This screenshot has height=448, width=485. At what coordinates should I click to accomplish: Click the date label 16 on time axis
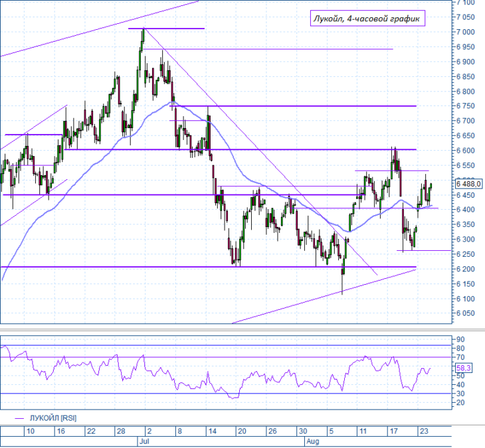coord(61,431)
